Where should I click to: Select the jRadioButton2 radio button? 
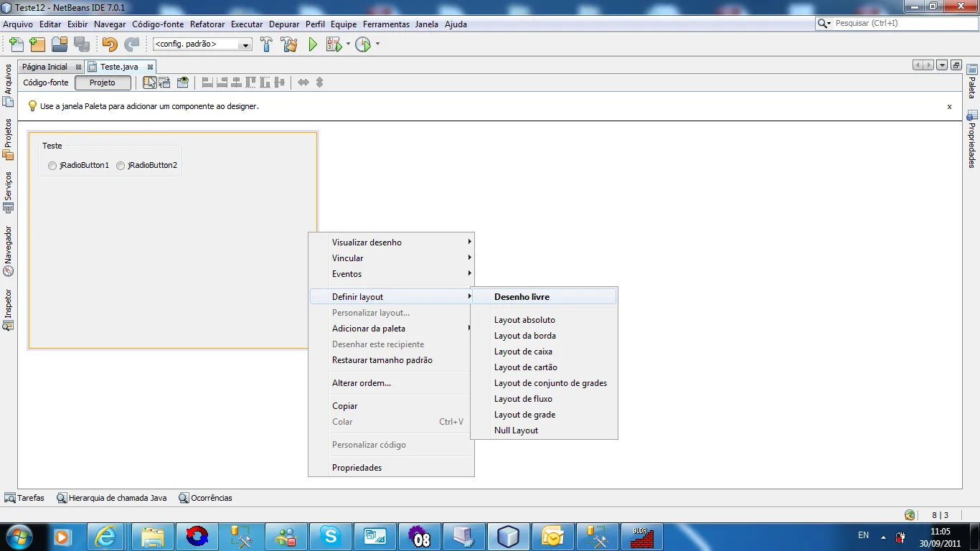pyautogui.click(x=146, y=166)
